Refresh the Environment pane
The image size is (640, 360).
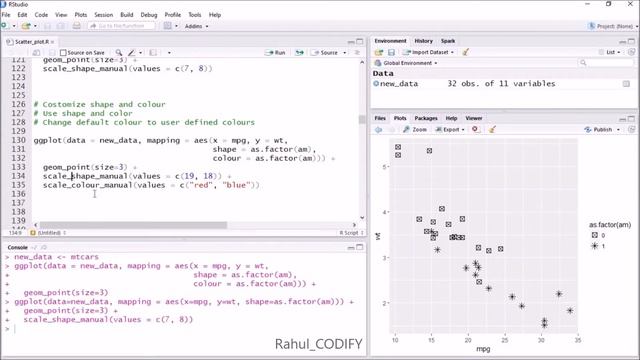click(631, 52)
